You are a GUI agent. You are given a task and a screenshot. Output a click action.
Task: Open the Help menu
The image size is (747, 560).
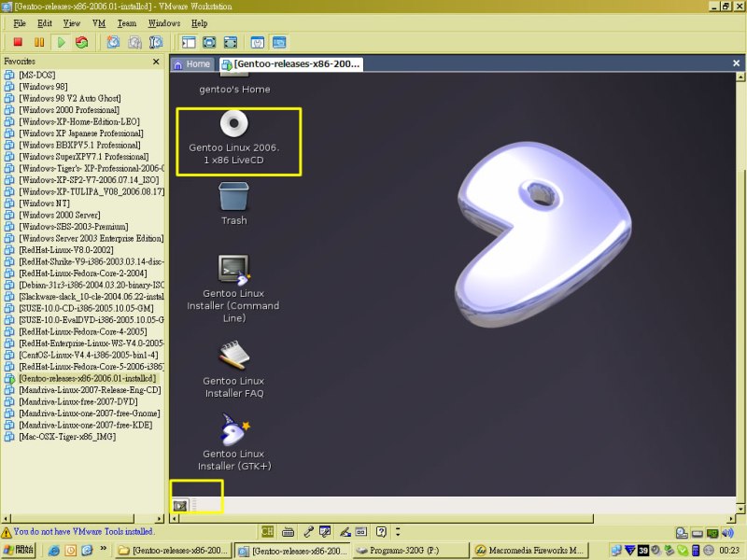click(200, 23)
